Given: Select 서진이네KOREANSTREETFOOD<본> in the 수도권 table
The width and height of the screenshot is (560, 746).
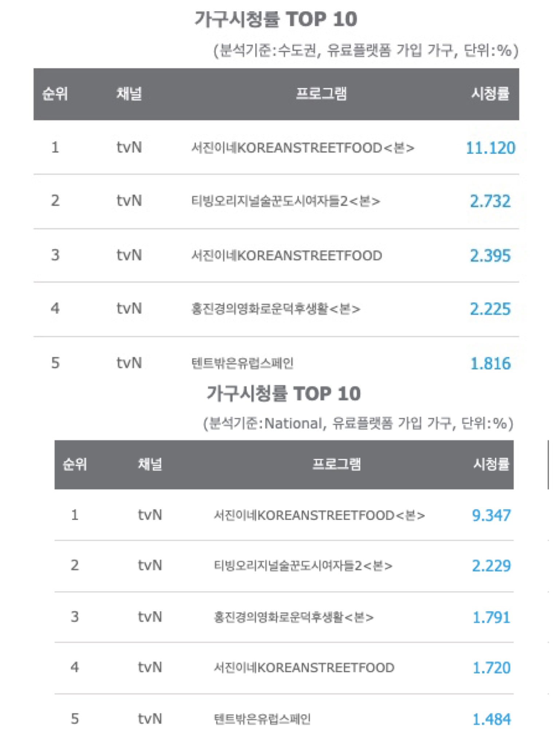Looking at the screenshot, I should (x=303, y=148).
